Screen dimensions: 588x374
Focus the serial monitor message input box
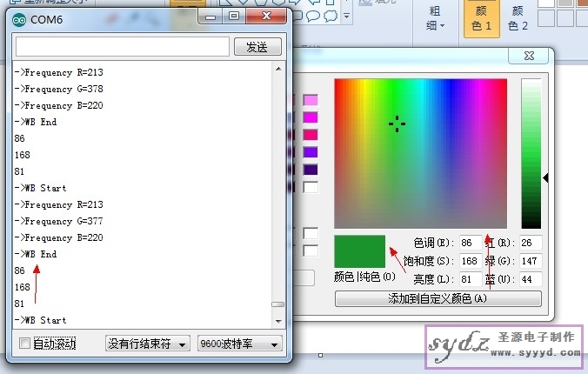[123, 46]
